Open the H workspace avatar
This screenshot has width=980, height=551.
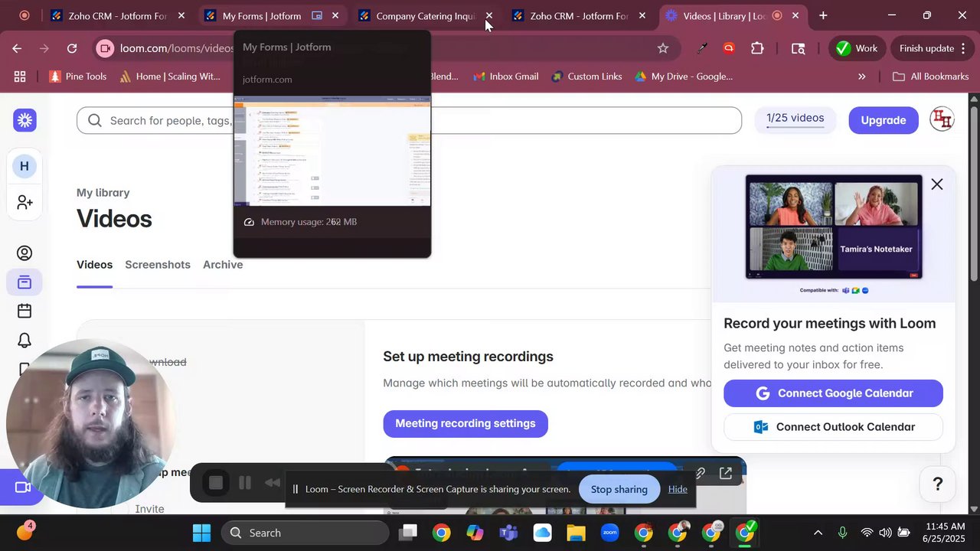tap(24, 166)
